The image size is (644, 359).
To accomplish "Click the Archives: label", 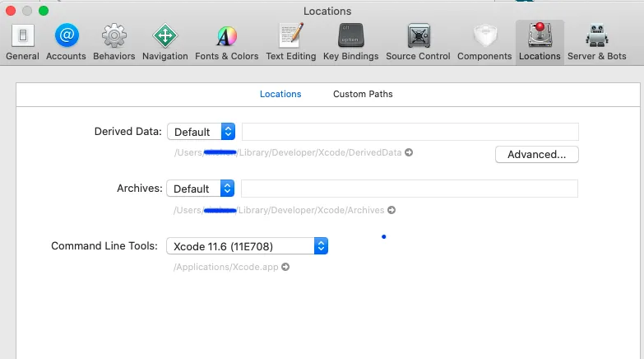I will (x=140, y=189).
